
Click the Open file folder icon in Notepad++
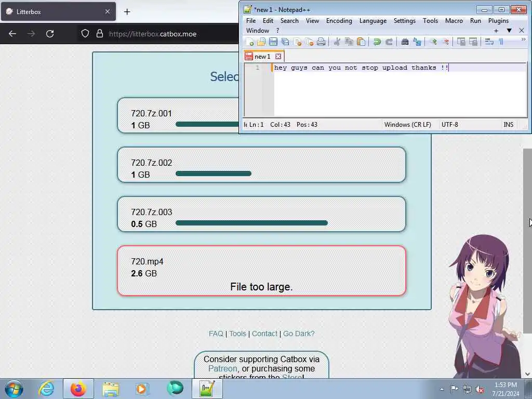click(261, 42)
